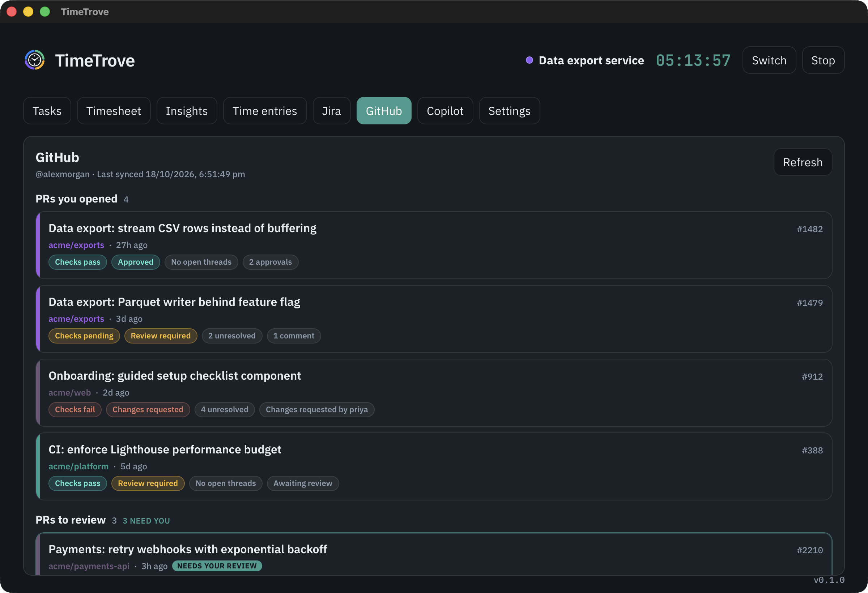Image resolution: width=868 pixels, height=593 pixels.
Task: Open PR Payments retry webhooks with backoff
Action: tap(434, 554)
